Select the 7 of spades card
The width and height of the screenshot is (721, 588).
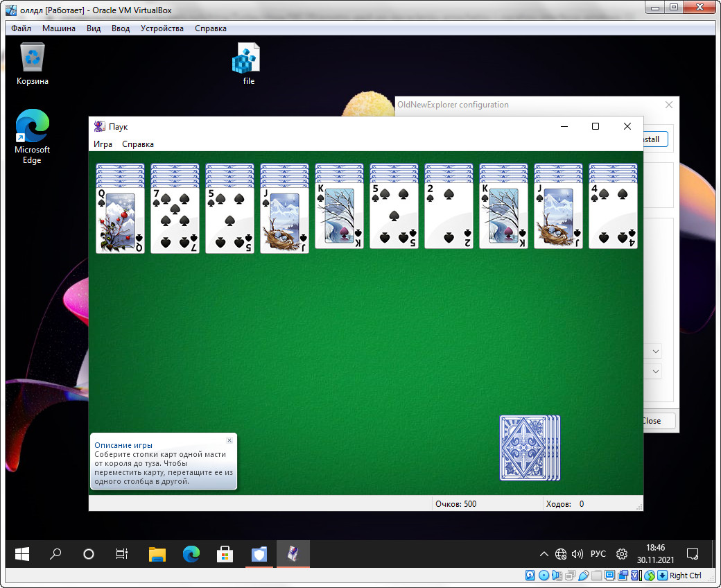click(175, 220)
